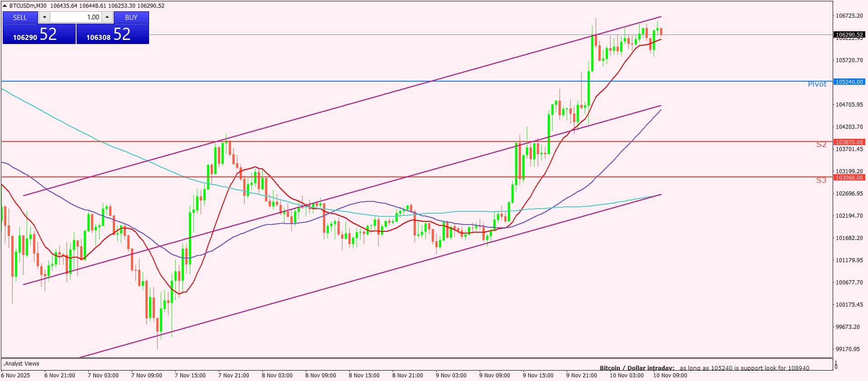Click the 8 Nov 21:00 time label
The width and height of the screenshot is (868, 381).
pyautogui.click(x=408, y=376)
